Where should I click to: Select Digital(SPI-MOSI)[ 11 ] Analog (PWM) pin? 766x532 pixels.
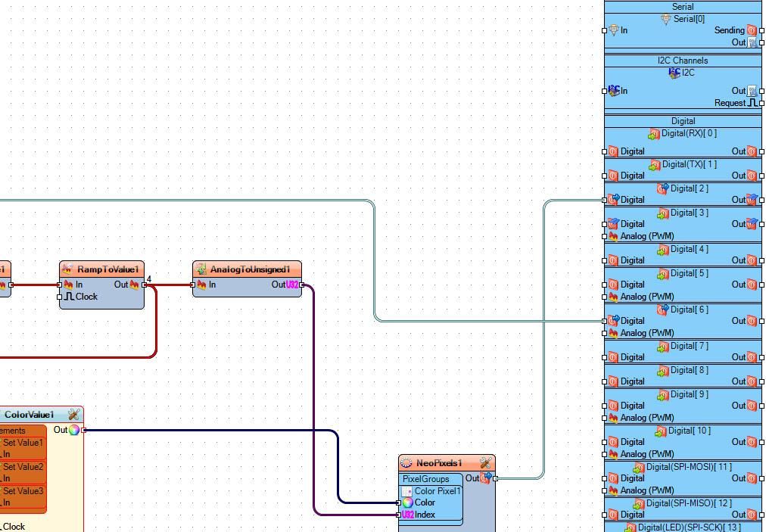pyautogui.click(x=604, y=490)
